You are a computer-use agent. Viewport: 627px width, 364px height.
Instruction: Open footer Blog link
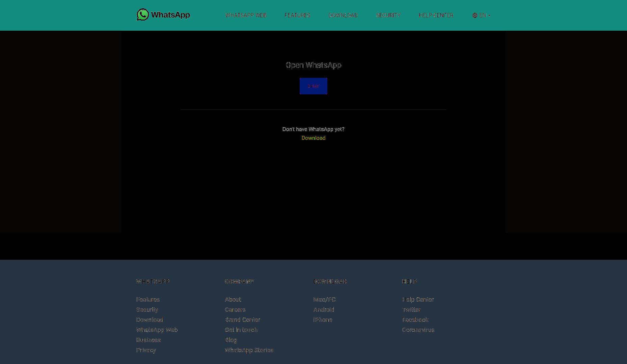tap(231, 340)
